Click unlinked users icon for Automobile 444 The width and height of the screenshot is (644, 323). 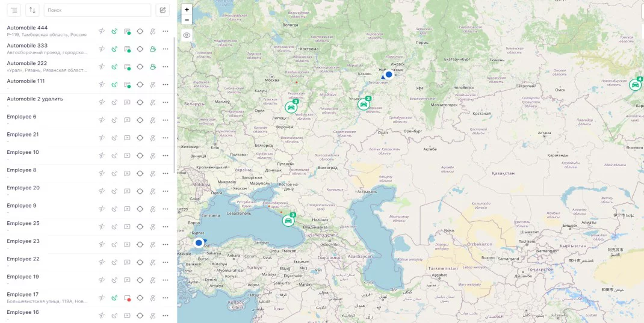(x=153, y=31)
